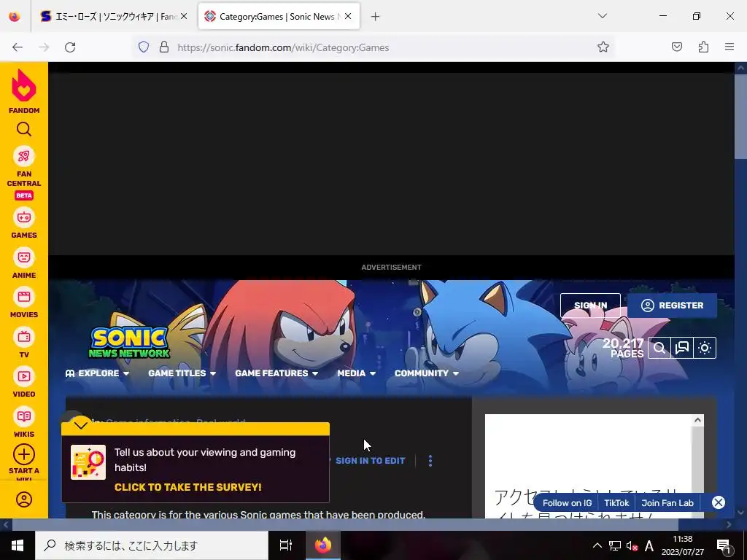The width and height of the screenshot is (747, 560).
Task: Expand the Explore menu
Action: (98, 373)
